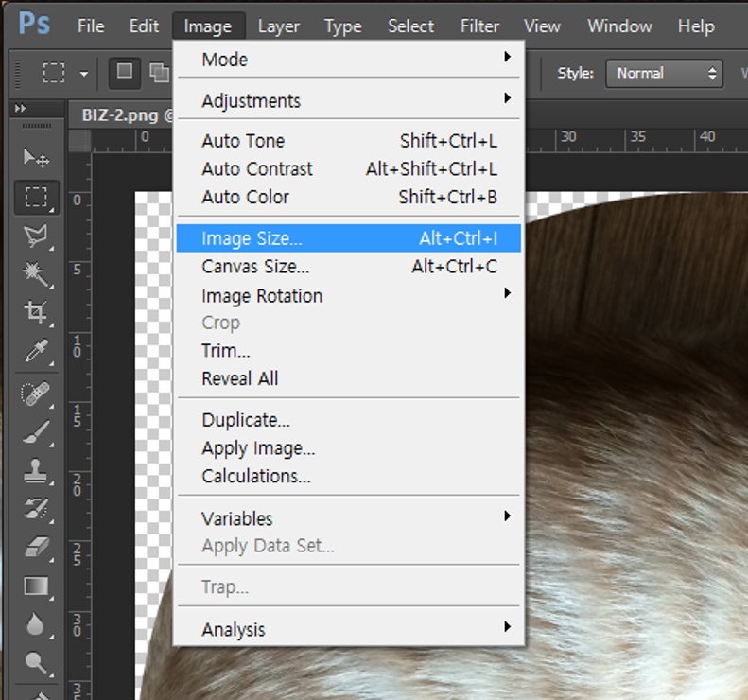Screen dimensions: 748x700
Task: Select the Move tool
Action: (36, 158)
